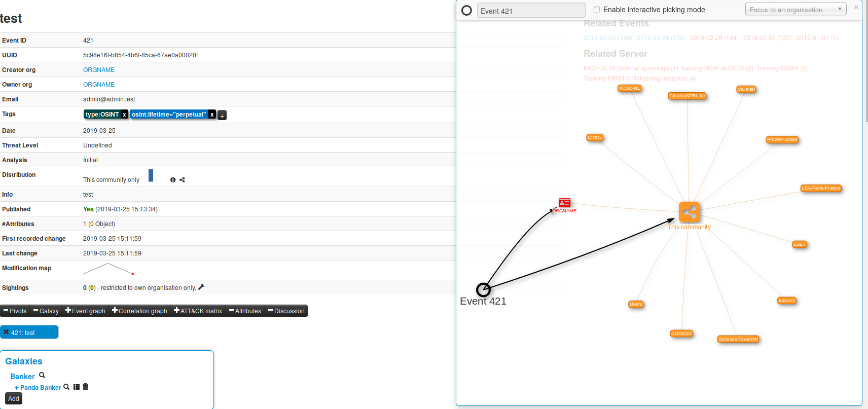View the Panda Banker list icon
868x409 pixels.
(77, 387)
